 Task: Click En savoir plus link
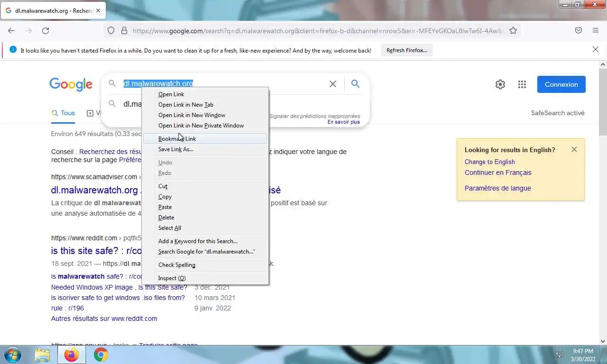pyautogui.click(x=344, y=122)
